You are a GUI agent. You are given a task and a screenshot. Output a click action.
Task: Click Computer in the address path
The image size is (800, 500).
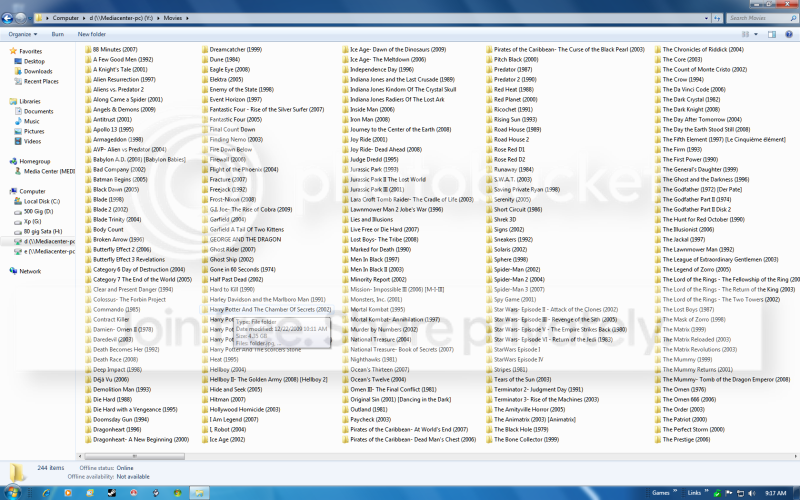[x=66, y=18]
